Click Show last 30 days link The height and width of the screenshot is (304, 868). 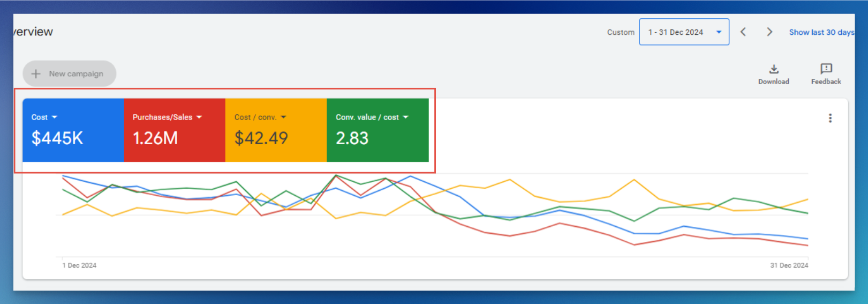[821, 32]
